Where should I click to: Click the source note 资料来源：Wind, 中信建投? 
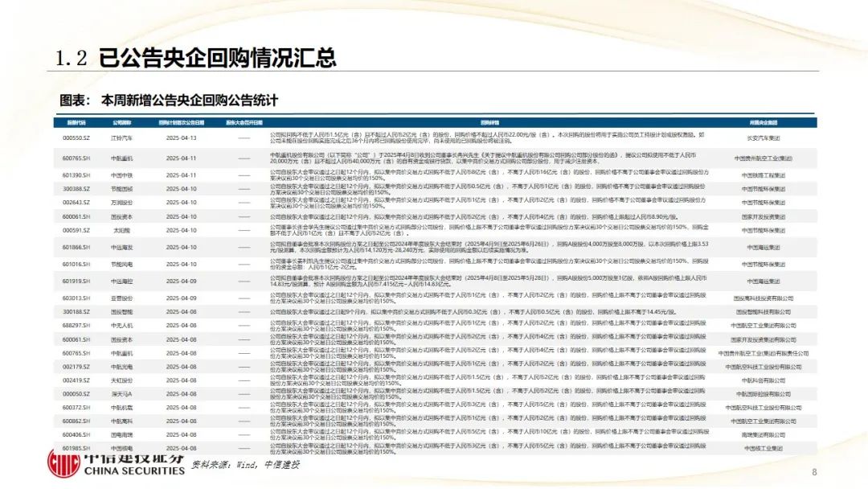tap(245, 465)
